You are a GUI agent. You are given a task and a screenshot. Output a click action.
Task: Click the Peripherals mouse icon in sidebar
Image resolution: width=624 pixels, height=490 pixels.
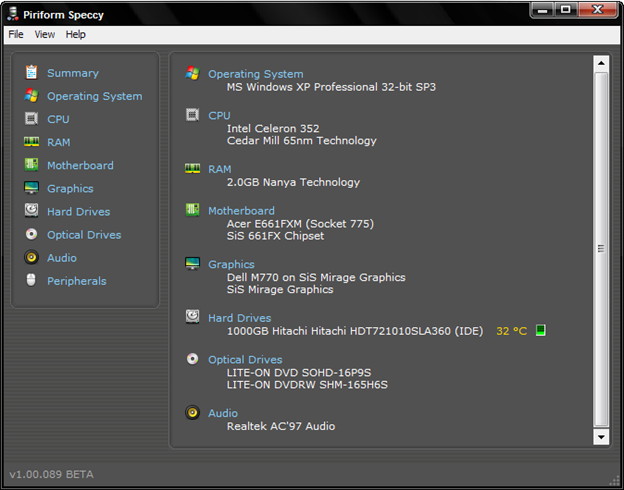point(31,280)
